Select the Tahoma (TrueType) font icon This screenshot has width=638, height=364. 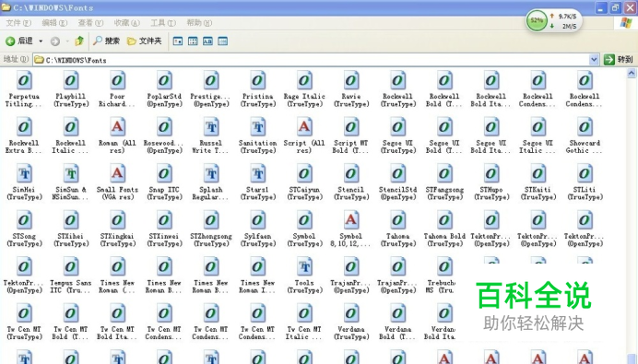click(x=398, y=220)
